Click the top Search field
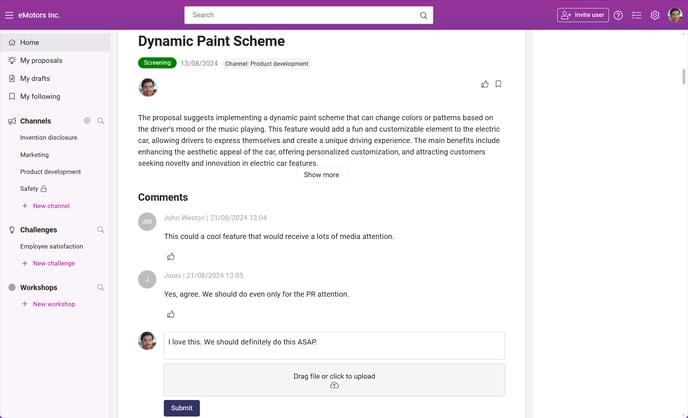688x418 pixels. (x=308, y=15)
